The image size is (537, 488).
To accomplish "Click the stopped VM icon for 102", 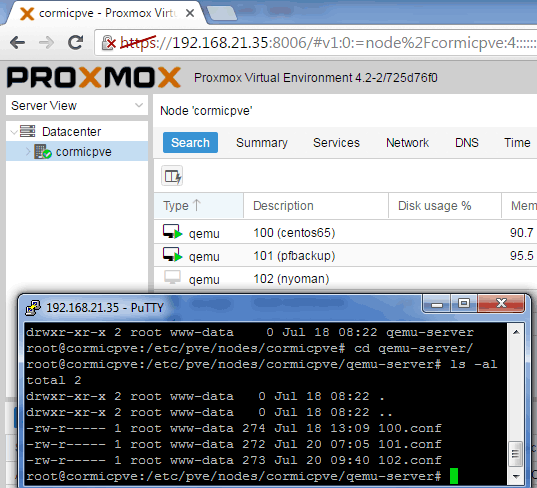I will click(172, 277).
